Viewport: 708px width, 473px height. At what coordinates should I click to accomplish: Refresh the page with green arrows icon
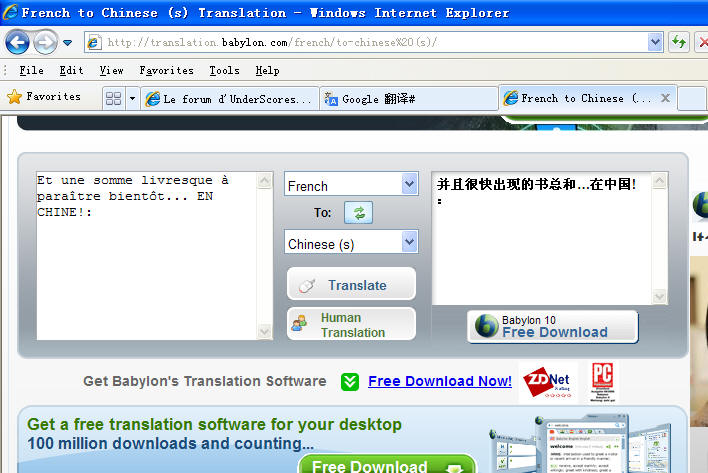(679, 42)
